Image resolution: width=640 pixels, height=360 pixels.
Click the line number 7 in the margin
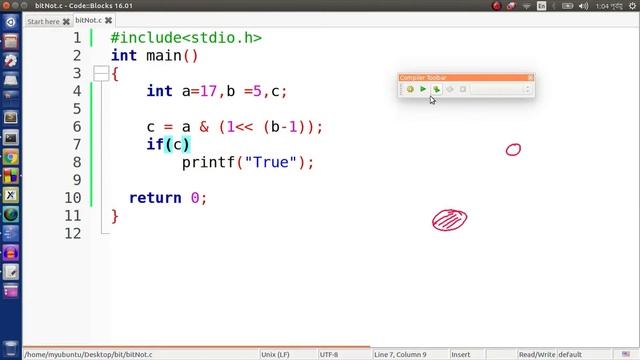(77, 144)
